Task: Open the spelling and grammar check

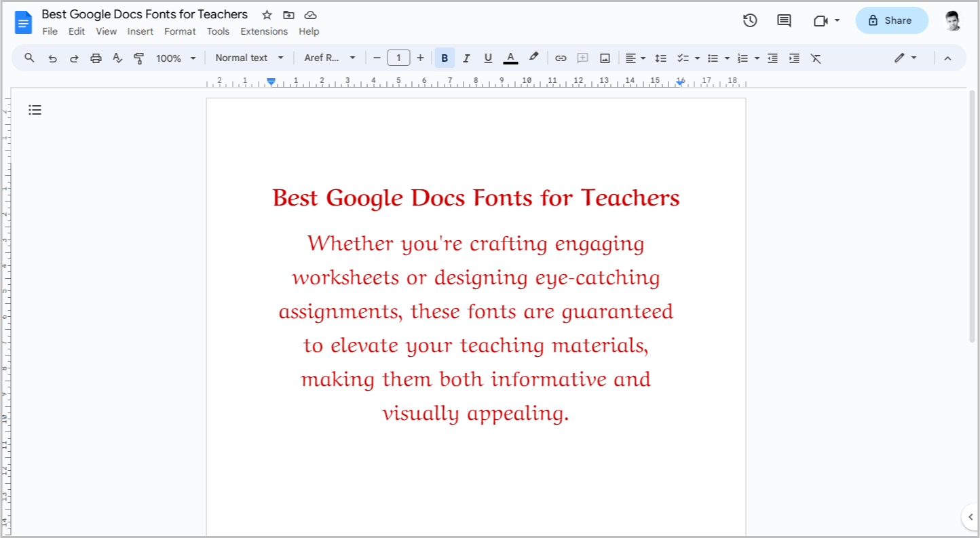Action: (117, 58)
